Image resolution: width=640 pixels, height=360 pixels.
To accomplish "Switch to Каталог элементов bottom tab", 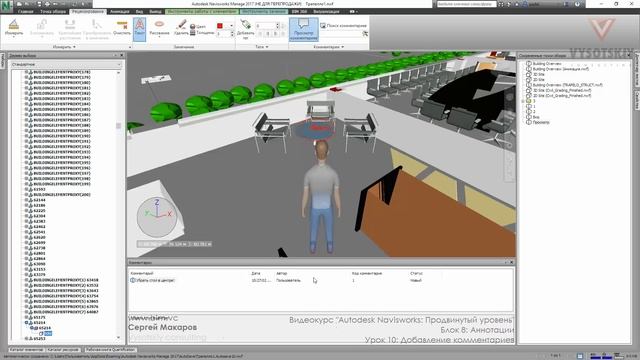I will (26, 350).
